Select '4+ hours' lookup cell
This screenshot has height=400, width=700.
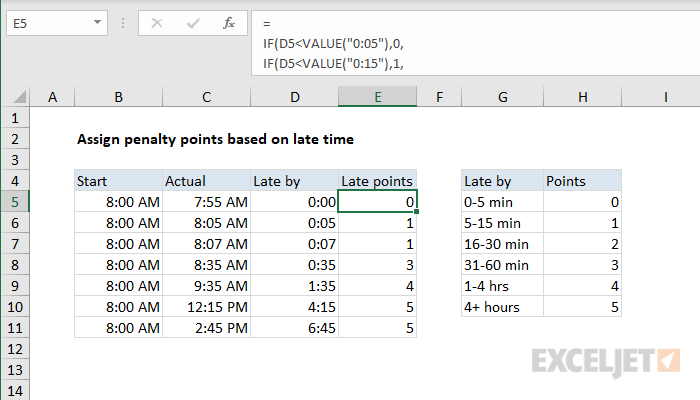503,307
